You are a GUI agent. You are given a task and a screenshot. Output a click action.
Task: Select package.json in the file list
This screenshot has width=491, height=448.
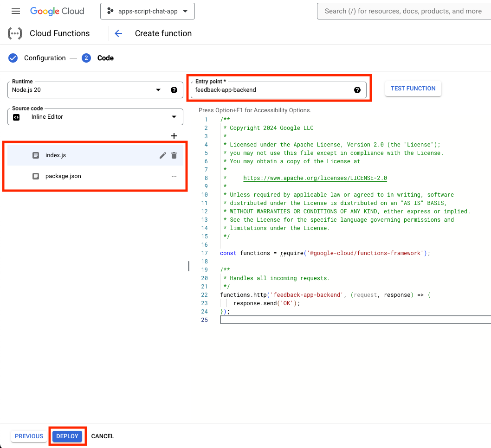tap(63, 176)
